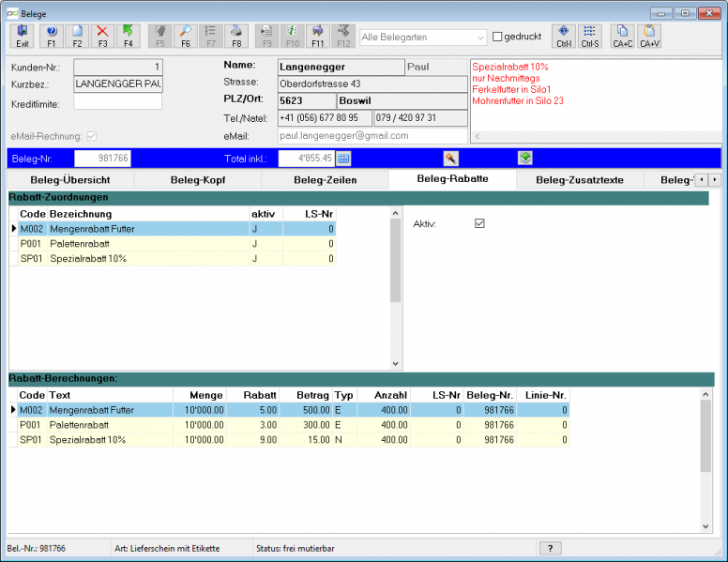This screenshot has height=562, width=728.
Task: Click the empty Kreditlimite field
Action: [x=118, y=101]
